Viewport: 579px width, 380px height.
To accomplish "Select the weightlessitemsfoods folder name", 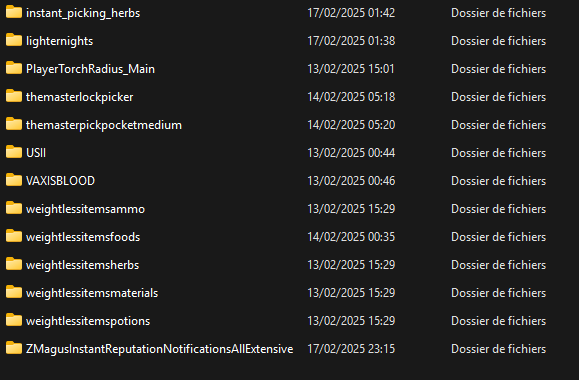I will coord(83,237).
